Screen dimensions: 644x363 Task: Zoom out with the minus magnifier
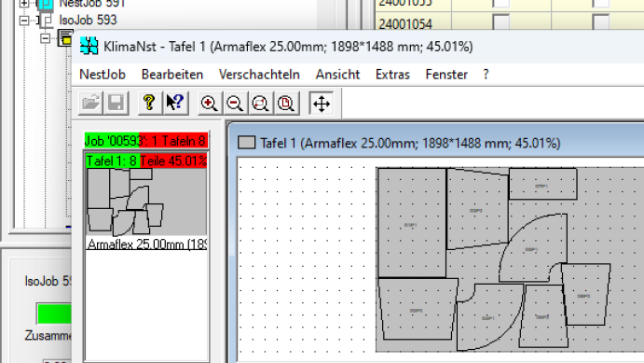pyautogui.click(x=235, y=104)
